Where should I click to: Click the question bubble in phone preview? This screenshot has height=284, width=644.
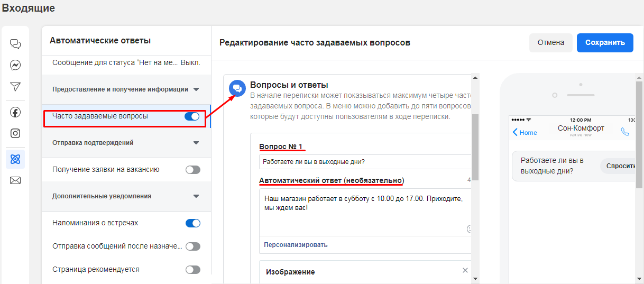click(574, 166)
